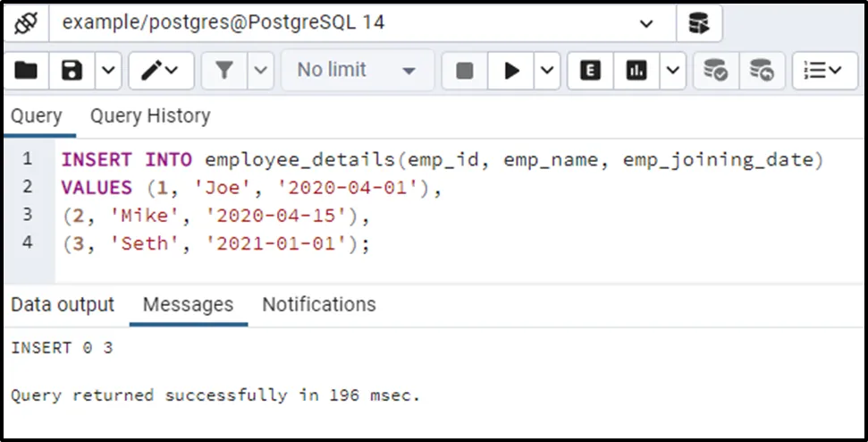Switch to the Query History tab
Screen dimensions: 868x442
click(x=150, y=116)
